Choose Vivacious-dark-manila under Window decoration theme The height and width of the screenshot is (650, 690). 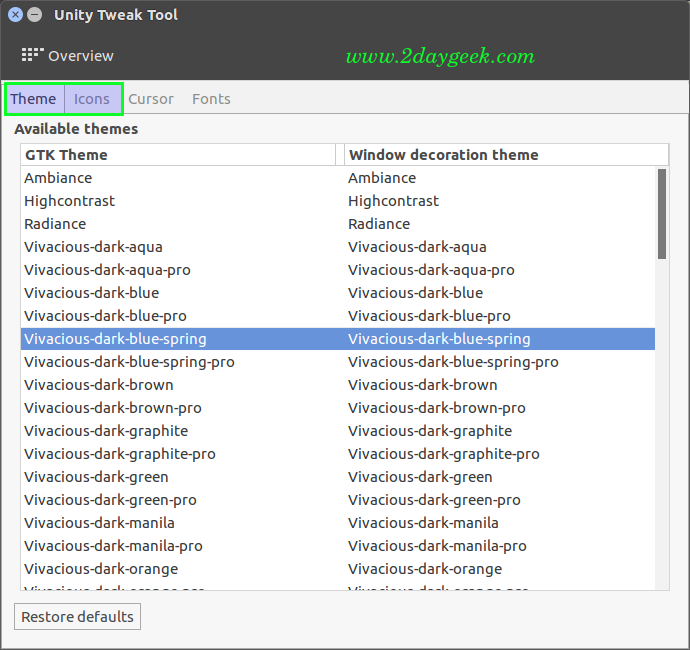pyautogui.click(x=423, y=523)
